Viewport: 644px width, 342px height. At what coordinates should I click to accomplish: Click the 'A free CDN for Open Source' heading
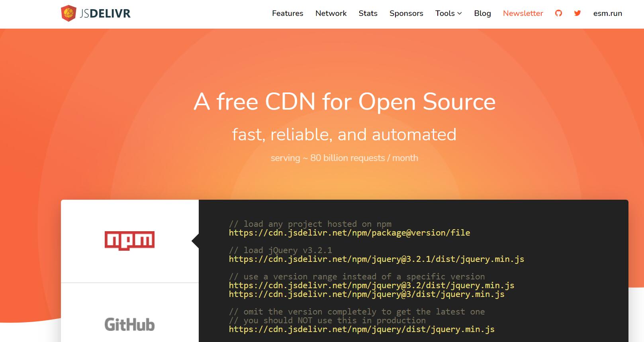click(345, 102)
